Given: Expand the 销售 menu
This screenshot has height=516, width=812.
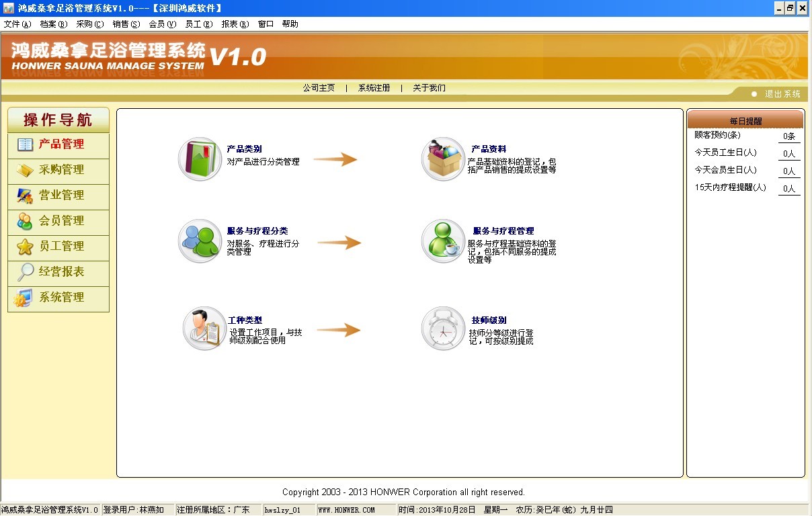Looking at the screenshot, I should pos(126,24).
